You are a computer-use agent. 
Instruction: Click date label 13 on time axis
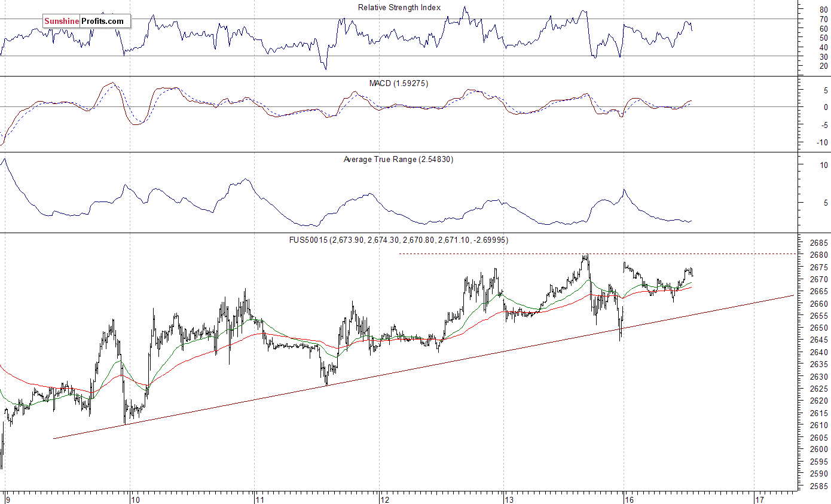(x=509, y=499)
